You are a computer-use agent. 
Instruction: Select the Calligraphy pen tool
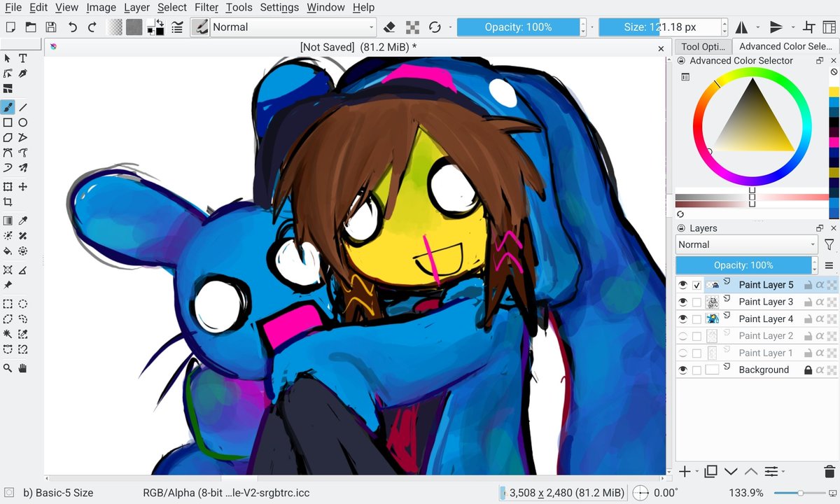pos(23,73)
